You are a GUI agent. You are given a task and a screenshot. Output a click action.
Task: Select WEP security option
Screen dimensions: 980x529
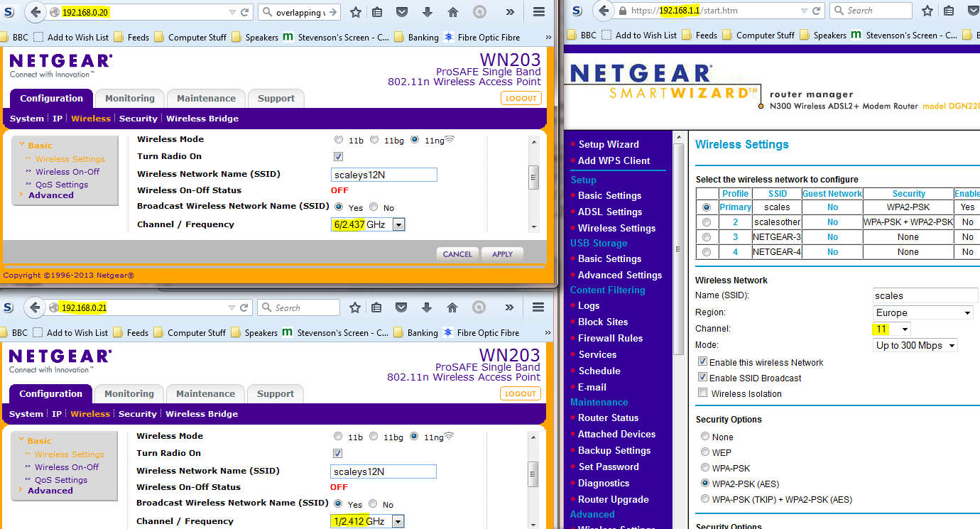(705, 452)
